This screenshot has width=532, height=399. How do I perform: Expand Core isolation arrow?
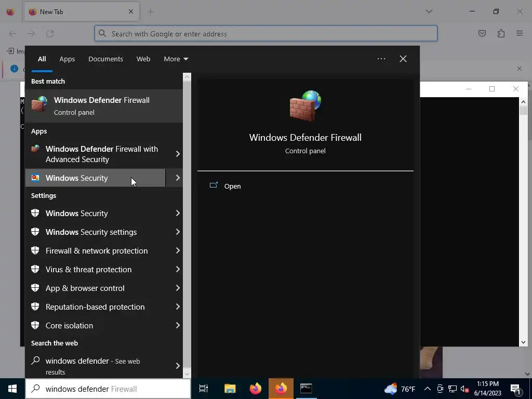tap(178, 325)
